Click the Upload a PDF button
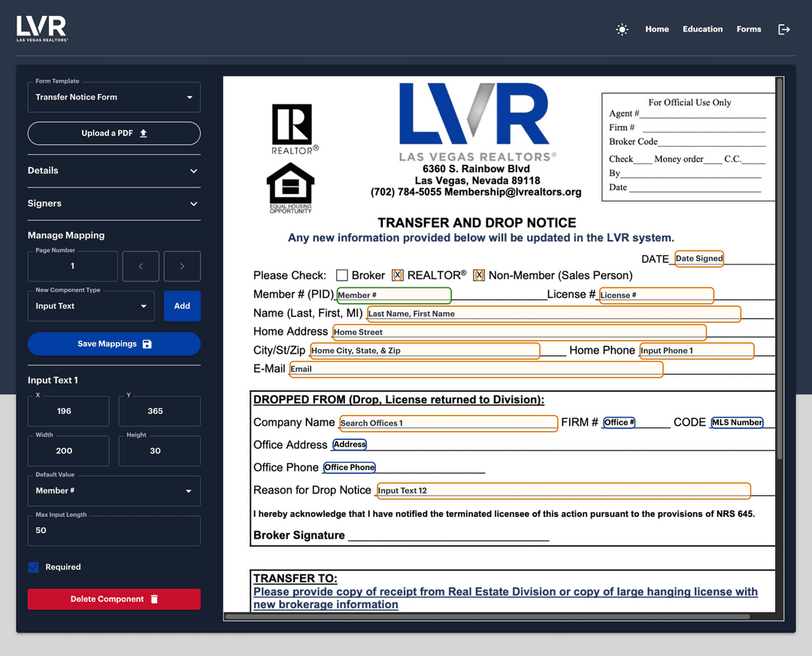 click(114, 133)
